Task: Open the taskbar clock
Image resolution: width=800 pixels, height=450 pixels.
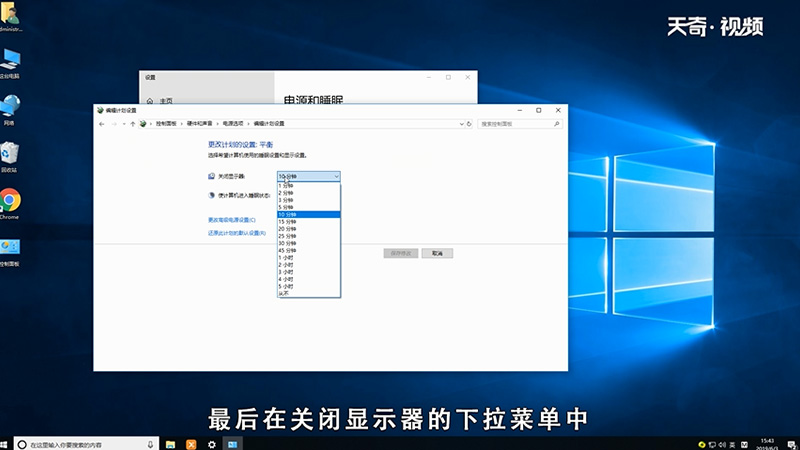Action: point(767,444)
